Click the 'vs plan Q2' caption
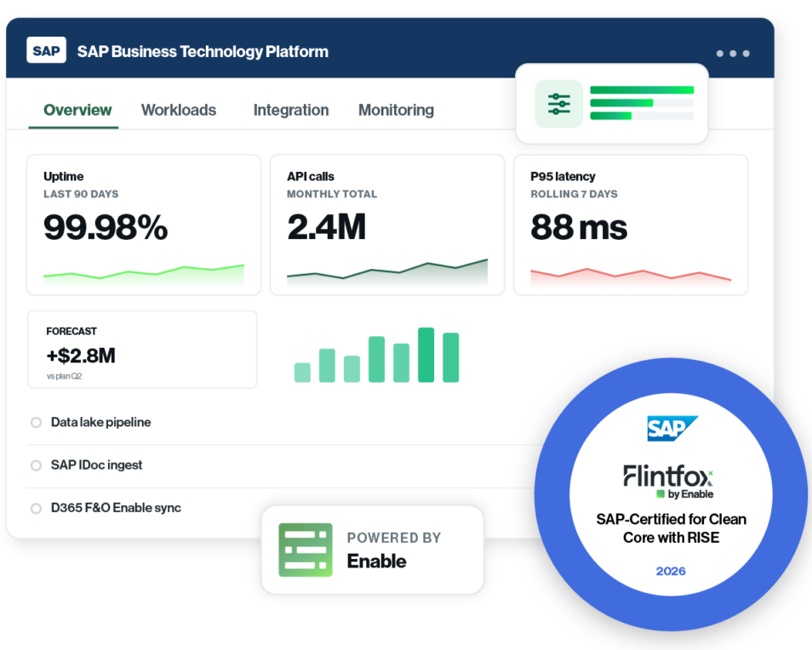Viewport: 812px width, 650px height. pos(64,376)
